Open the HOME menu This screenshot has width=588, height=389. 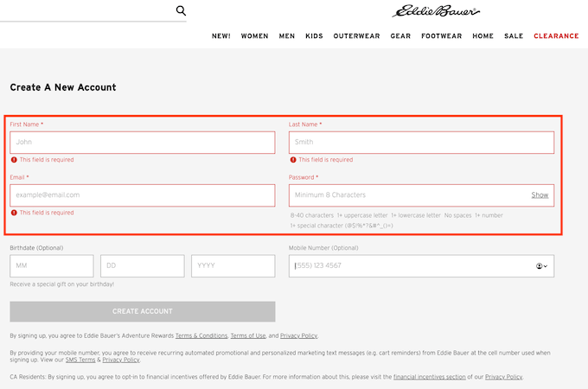[483, 36]
